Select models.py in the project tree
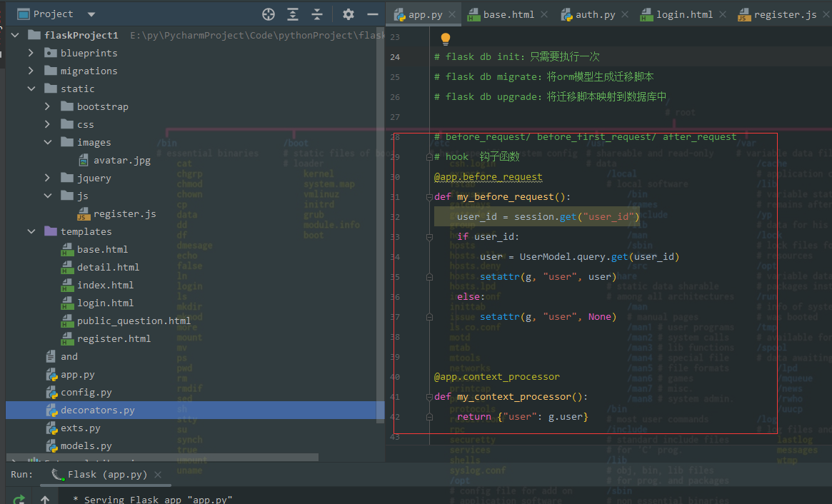Screen dimensions: 832x504 pos(86,445)
